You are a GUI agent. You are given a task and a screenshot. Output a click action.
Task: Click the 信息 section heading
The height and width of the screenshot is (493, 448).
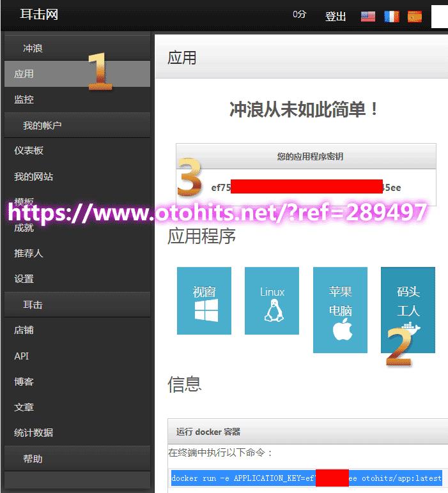pyautogui.click(x=184, y=384)
